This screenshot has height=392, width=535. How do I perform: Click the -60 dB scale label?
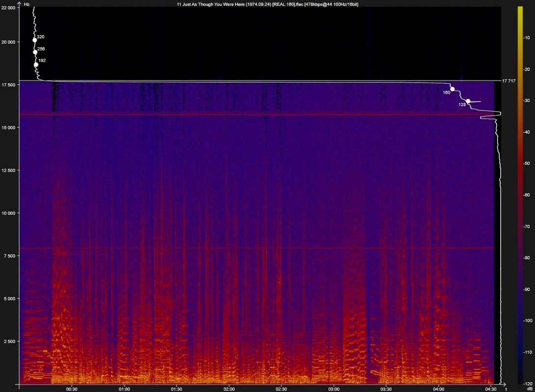click(527, 195)
